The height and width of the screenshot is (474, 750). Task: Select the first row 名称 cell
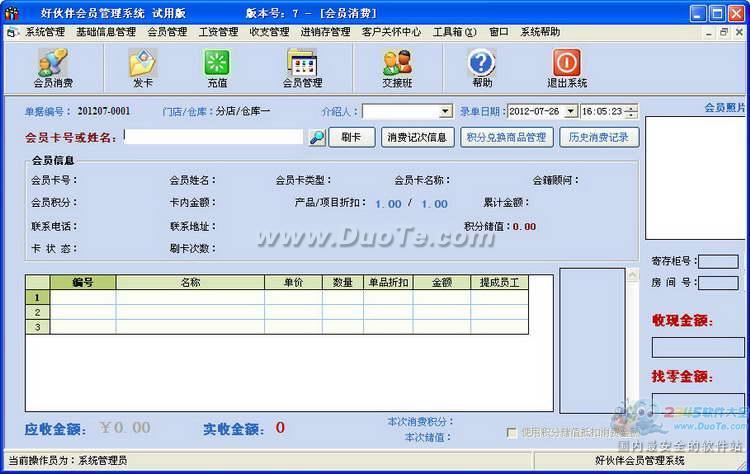[190, 297]
